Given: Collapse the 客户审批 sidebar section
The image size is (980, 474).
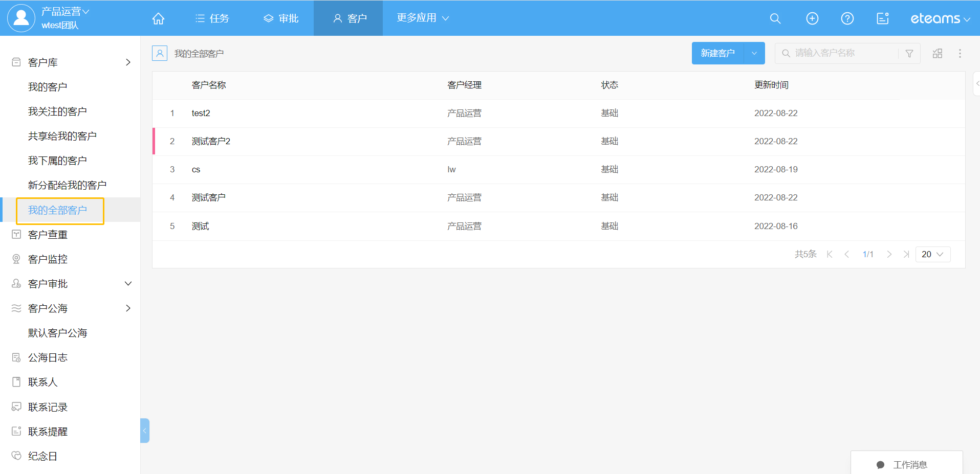Looking at the screenshot, I should click(x=128, y=284).
